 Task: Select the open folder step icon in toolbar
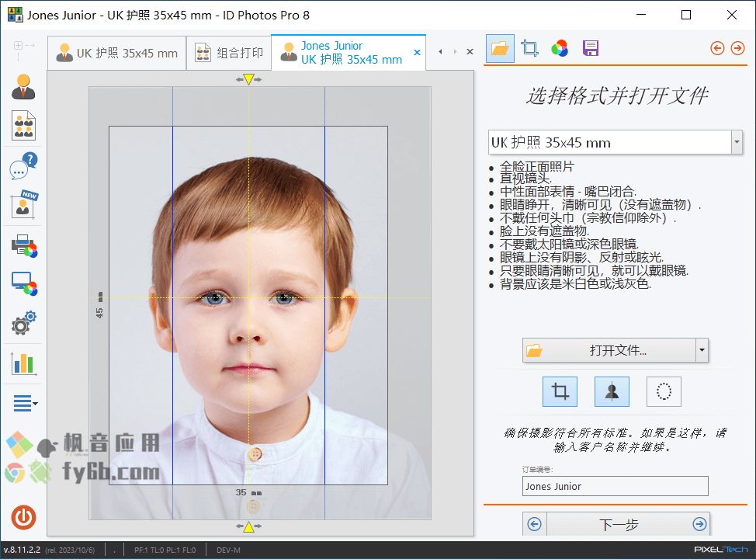(500, 48)
